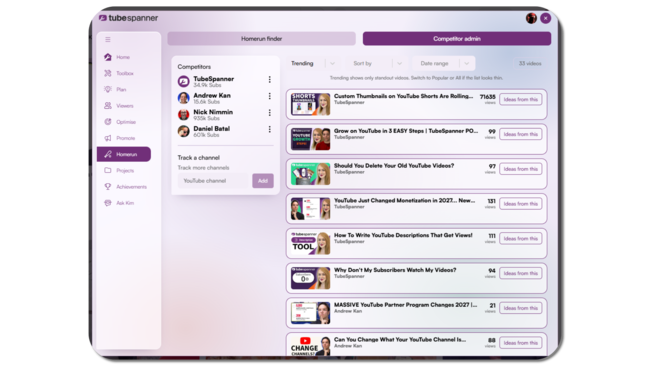Go to Viewers menu item

click(125, 106)
